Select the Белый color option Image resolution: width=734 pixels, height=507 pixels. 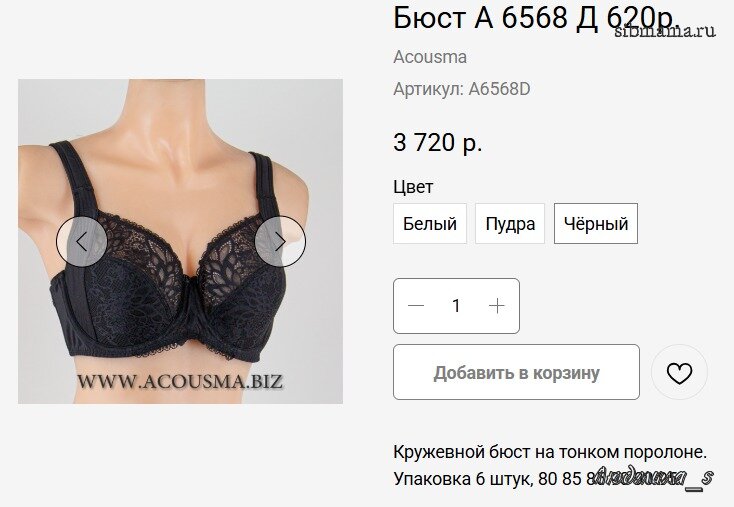click(430, 224)
